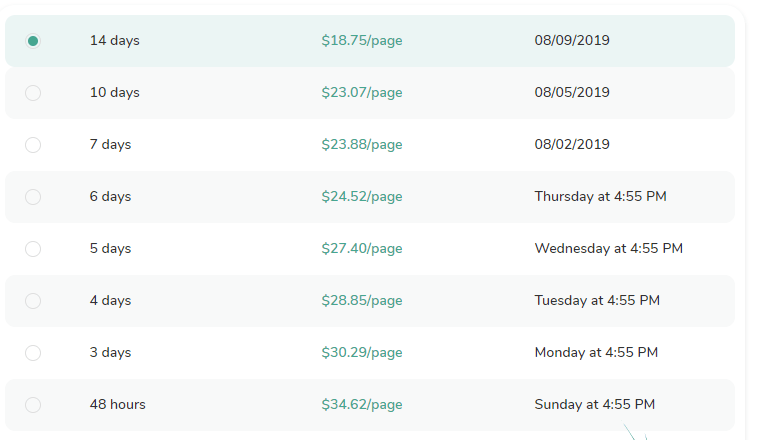Choose the 4 days radio option
The width and height of the screenshot is (759, 440).
coord(33,301)
